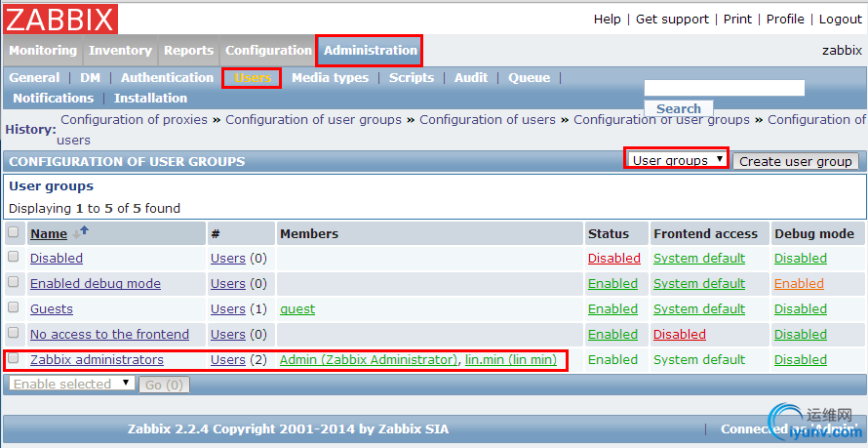
Task: Open the lin.min (lin min) member link
Action: pyautogui.click(x=510, y=360)
